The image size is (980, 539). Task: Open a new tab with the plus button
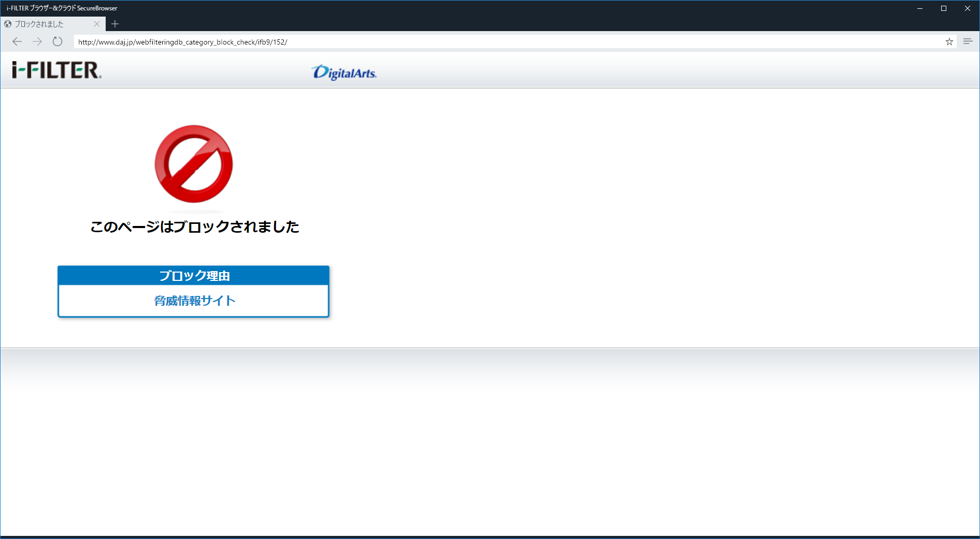click(114, 24)
